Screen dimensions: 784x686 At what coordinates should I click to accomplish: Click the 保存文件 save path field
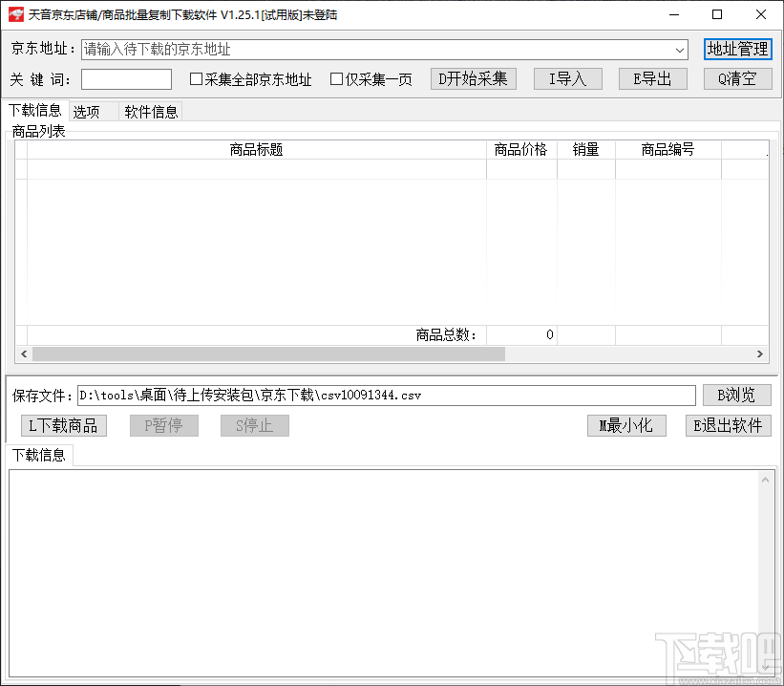tap(382, 395)
